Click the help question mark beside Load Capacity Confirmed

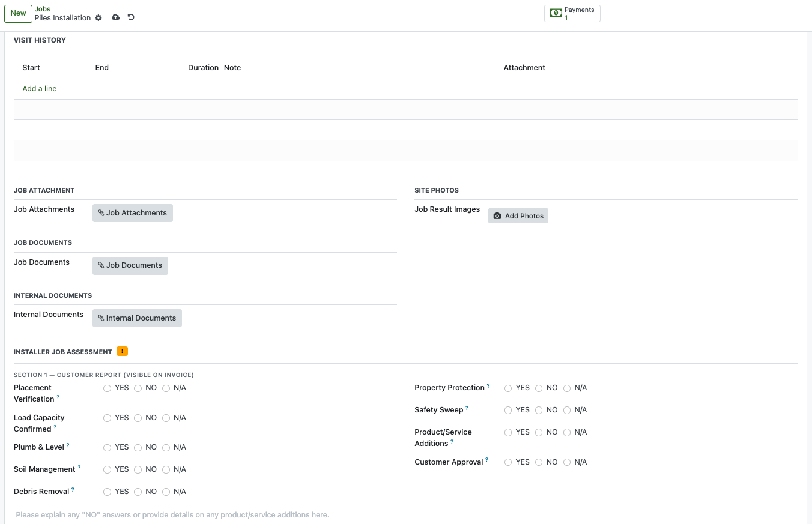(x=55, y=427)
